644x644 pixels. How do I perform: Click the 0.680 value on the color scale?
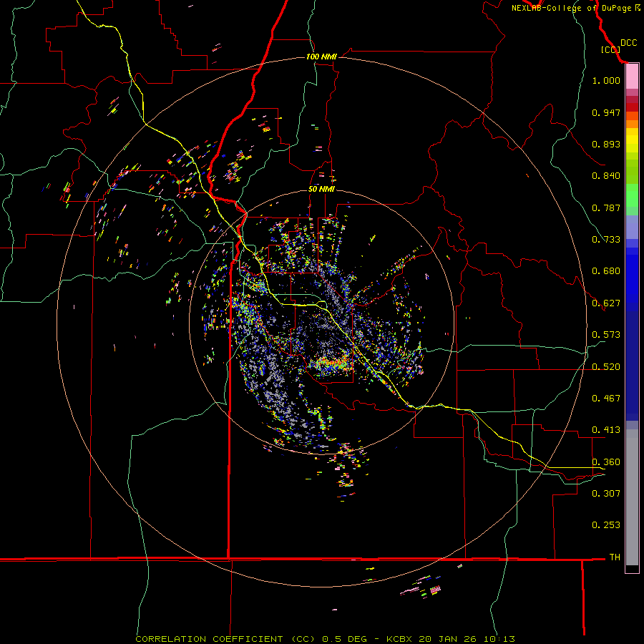(x=606, y=271)
